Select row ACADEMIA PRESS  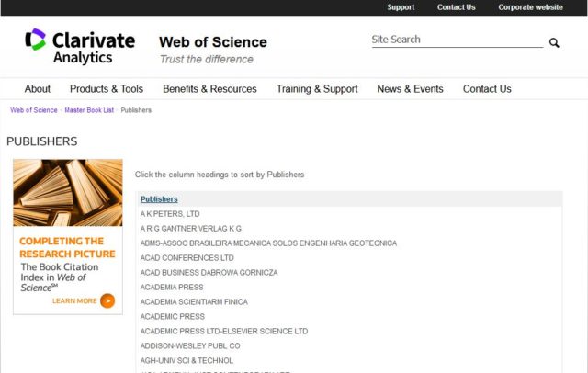pos(349,288)
